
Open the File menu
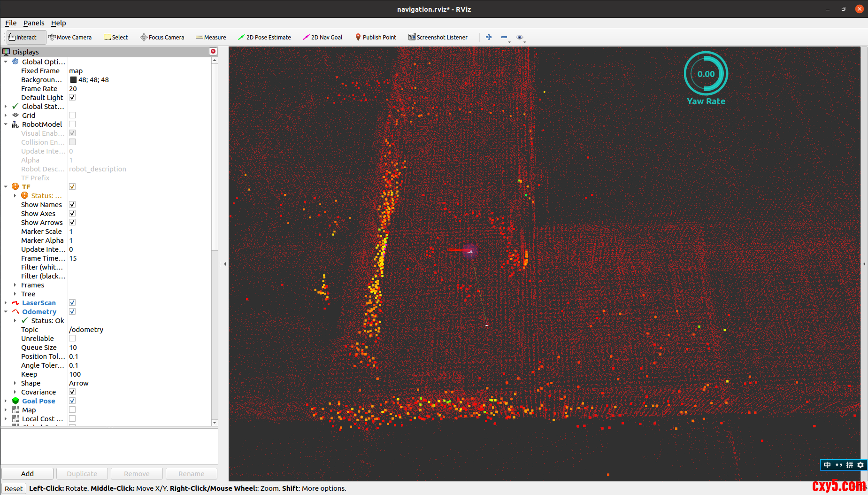click(11, 23)
